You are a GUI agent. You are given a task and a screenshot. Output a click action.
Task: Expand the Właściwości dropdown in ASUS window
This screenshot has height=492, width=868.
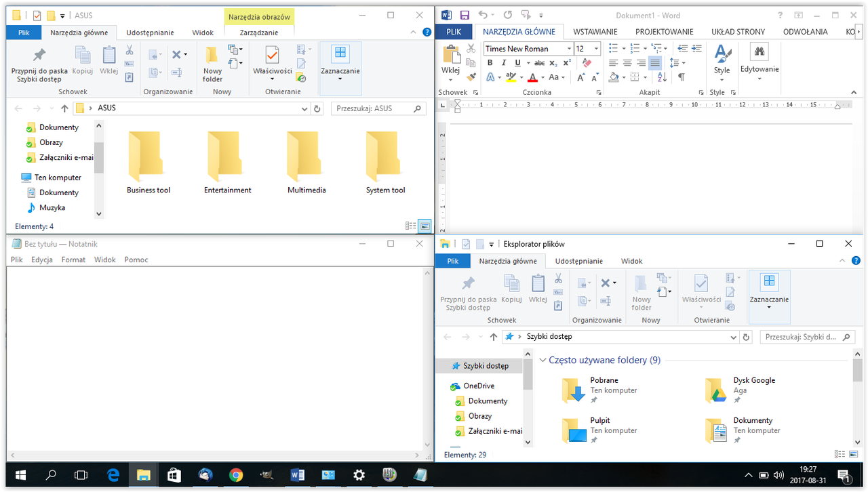[273, 79]
